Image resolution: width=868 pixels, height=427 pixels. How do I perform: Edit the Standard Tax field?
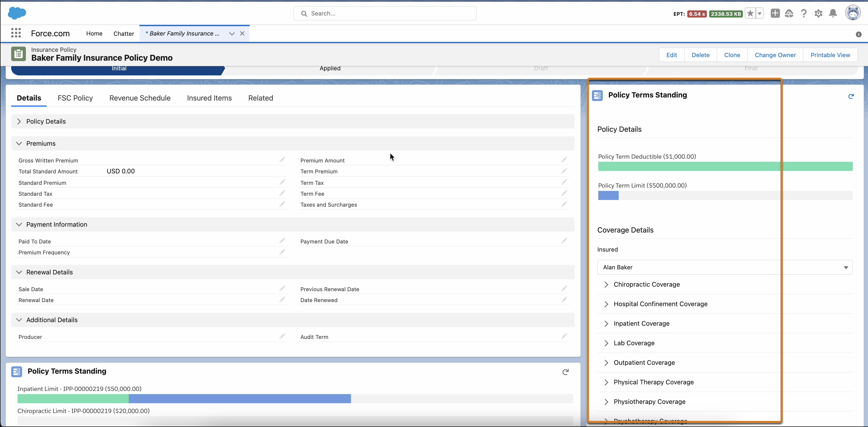pyautogui.click(x=282, y=193)
